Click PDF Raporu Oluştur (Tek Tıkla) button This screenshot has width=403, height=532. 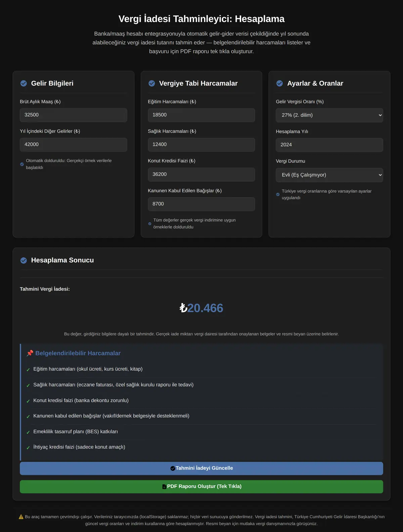coord(201,487)
